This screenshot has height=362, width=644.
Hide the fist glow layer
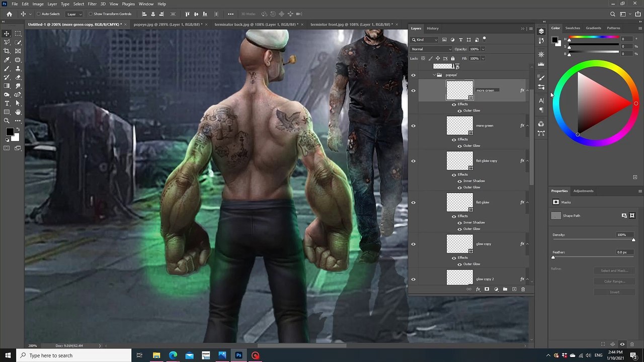(x=414, y=203)
